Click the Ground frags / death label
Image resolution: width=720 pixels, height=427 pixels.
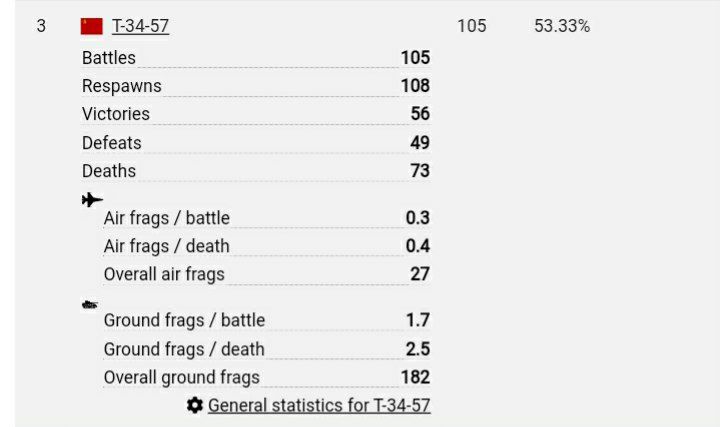pyautogui.click(x=184, y=349)
